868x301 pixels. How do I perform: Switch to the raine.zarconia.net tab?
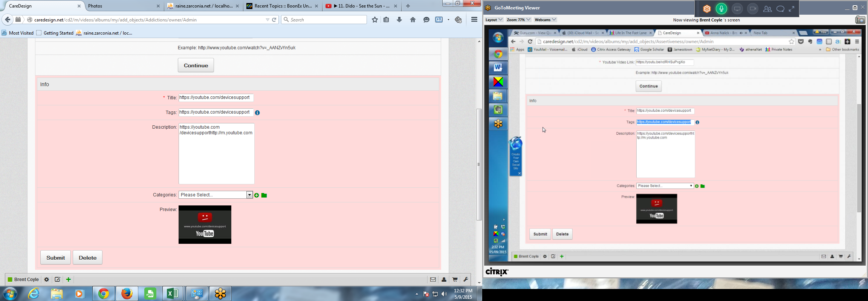pos(203,6)
